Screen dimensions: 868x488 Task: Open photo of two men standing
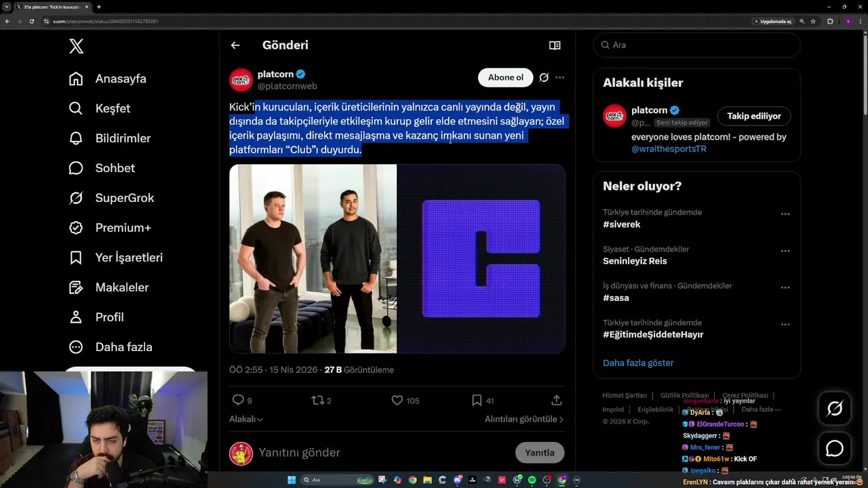pyautogui.click(x=313, y=259)
